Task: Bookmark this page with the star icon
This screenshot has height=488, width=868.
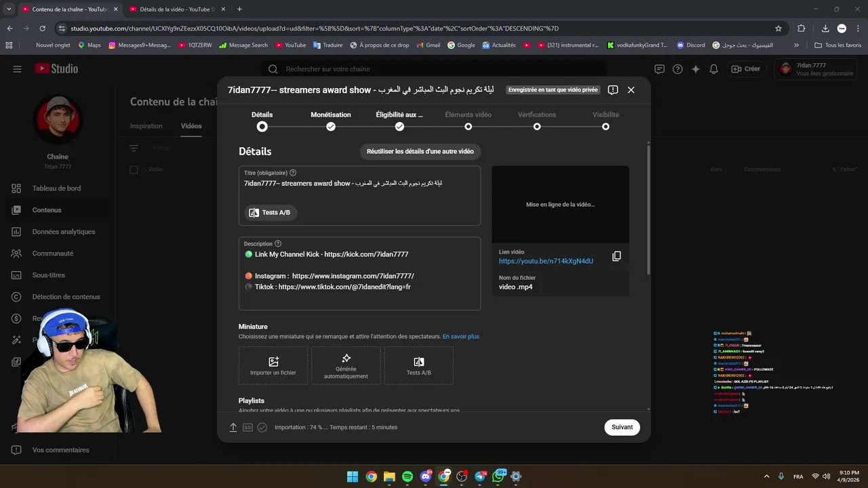Action: coord(778,28)
